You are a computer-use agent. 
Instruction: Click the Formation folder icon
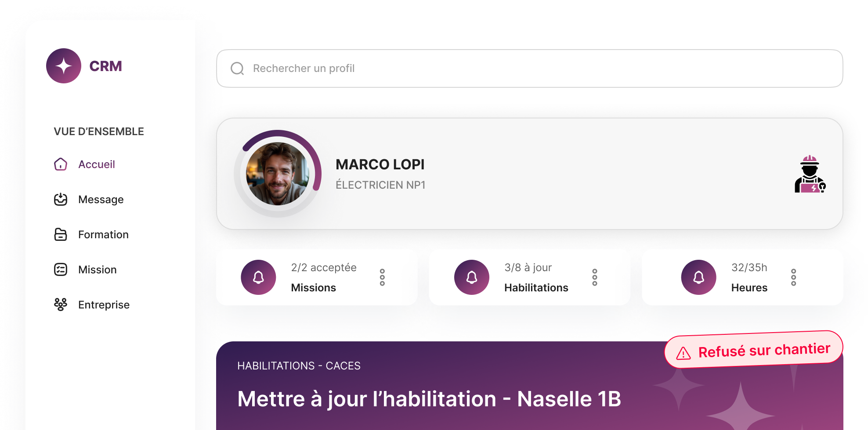tap(61, 234)
